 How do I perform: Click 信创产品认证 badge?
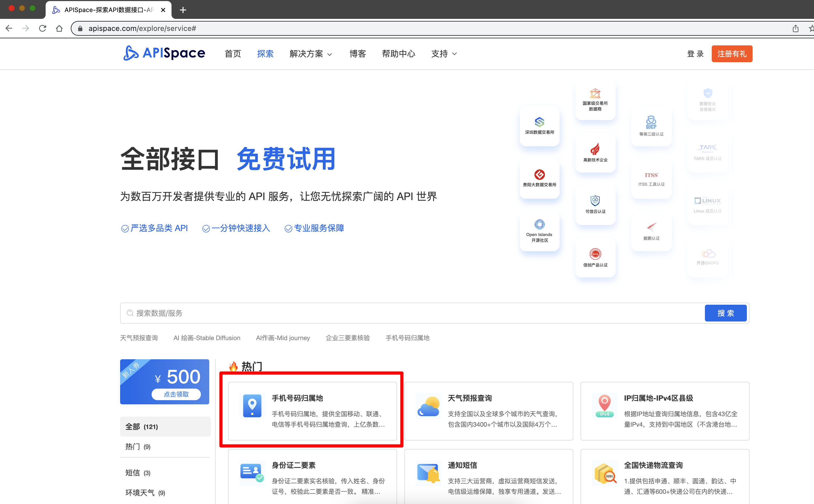click(x=595, y=258)
